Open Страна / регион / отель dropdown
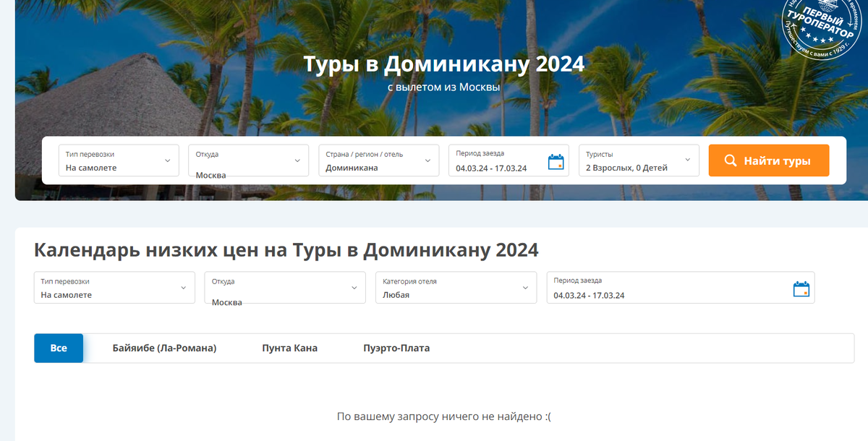This screenshot has width=868, height=441. pyautogui.click(x=379, y=160)
